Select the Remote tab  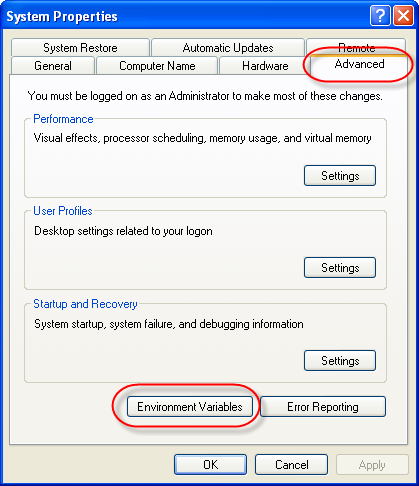coord(356,47)
